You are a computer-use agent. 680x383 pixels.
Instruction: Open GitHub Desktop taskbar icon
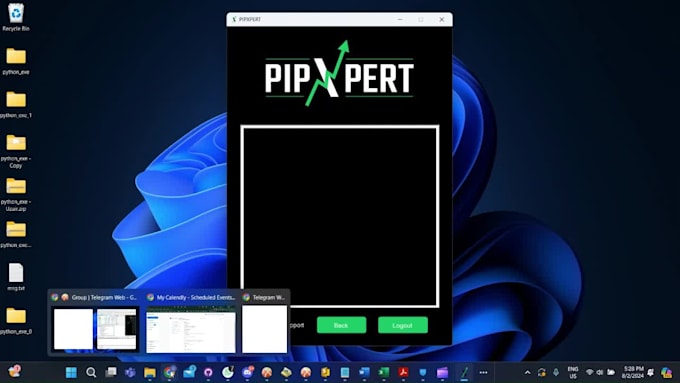[x=208, y=372]
